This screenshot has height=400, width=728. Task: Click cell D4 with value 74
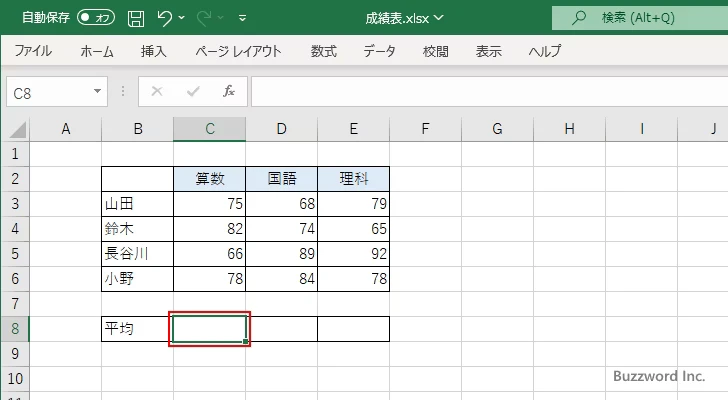[281, 229]
